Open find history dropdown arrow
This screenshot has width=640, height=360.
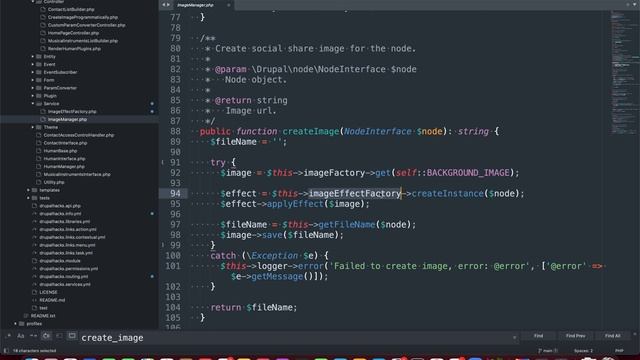point(514,338)
